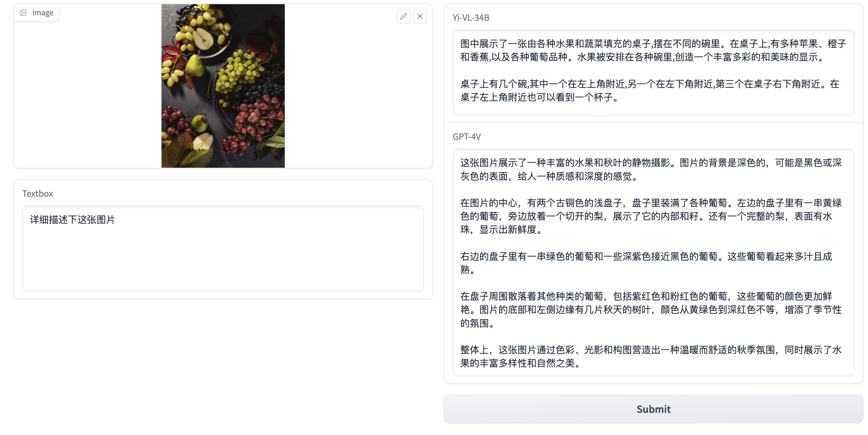Click the Textbox label
Viewport: 868px width, 435px height.
click(x=37, y=194)
